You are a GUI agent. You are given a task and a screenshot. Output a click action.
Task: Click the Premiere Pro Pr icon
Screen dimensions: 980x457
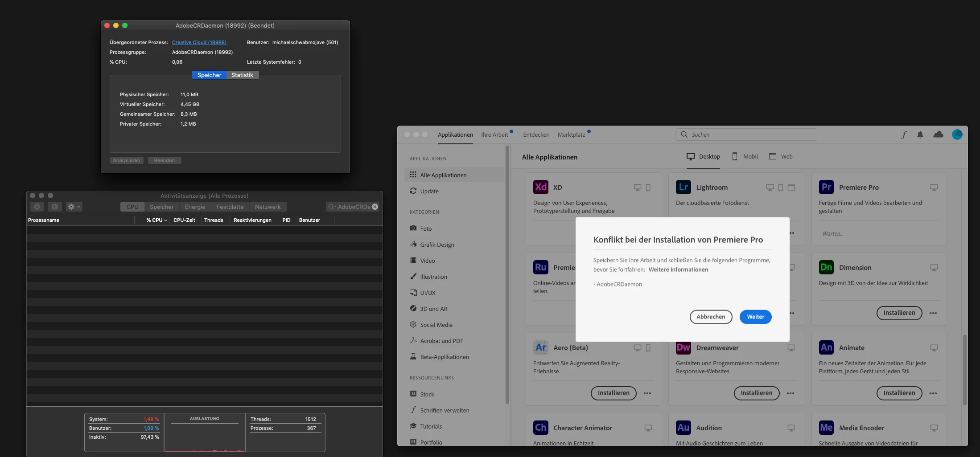826,187
